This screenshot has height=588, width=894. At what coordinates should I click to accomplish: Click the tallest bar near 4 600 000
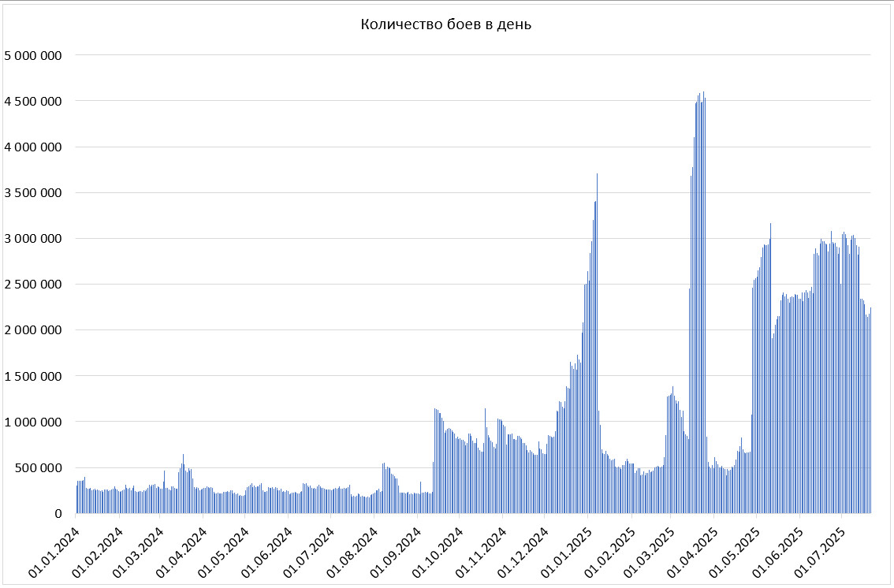pos(703,302)
